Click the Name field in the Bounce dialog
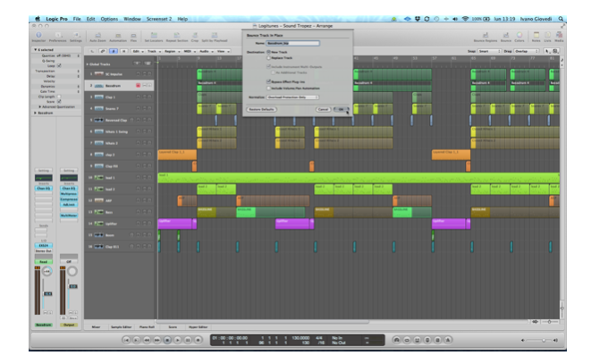This screenshot has height=364, width=608. click(292, 43)
